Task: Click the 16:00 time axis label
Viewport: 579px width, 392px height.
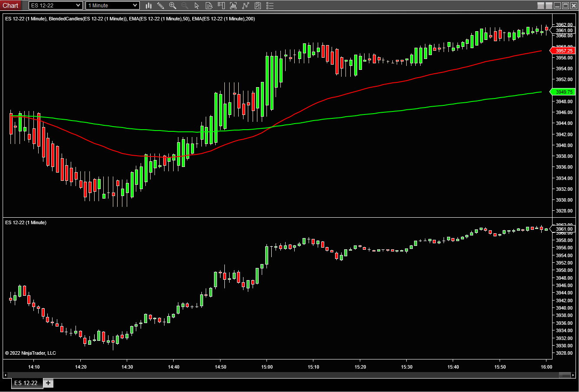Action: click(546, 367)
